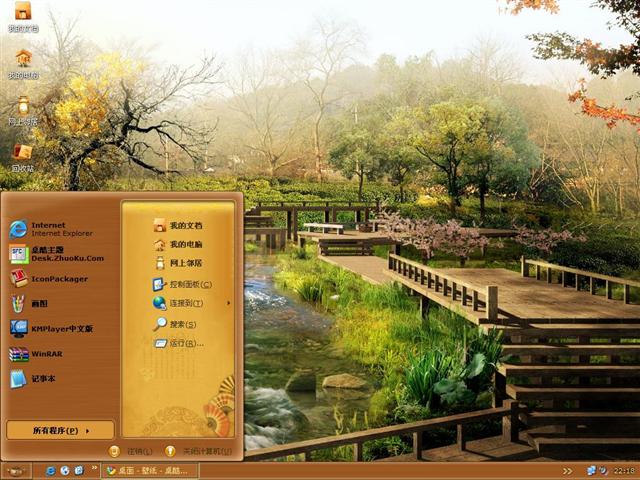Choose 运行(R)... run command
640x480 pixels.
(178, 344)
